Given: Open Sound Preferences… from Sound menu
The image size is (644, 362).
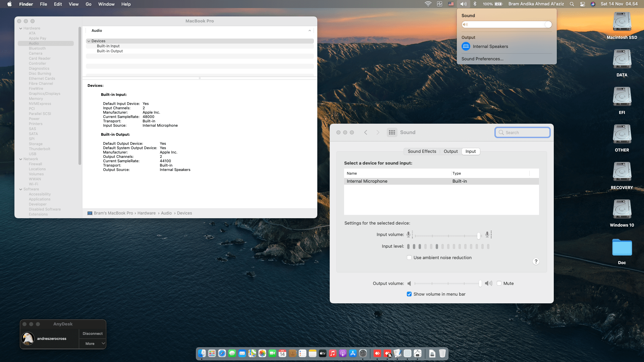Looking at the screenshot, I should (x=482, y=59).
